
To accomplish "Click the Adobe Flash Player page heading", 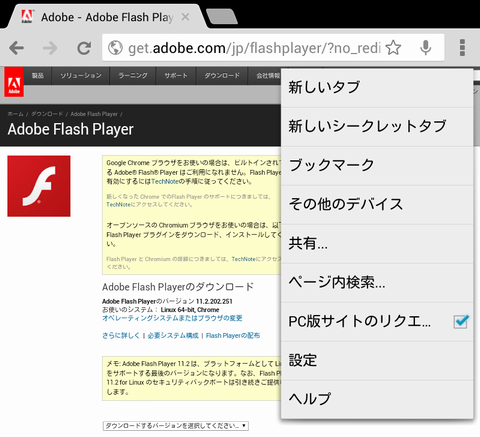I will pos(71,129).
